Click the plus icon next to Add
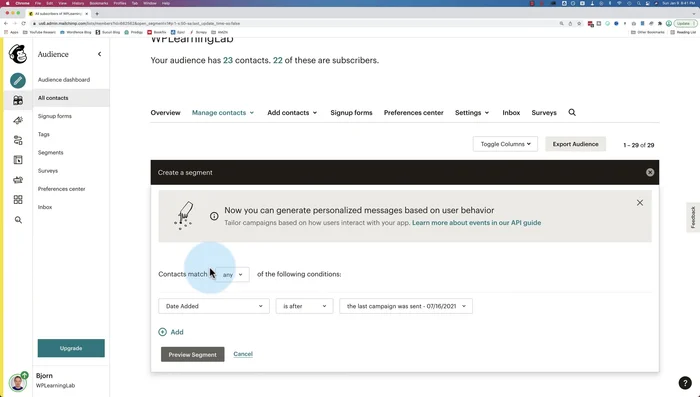The height and width of the screenshot is (397, 700). 162,332
